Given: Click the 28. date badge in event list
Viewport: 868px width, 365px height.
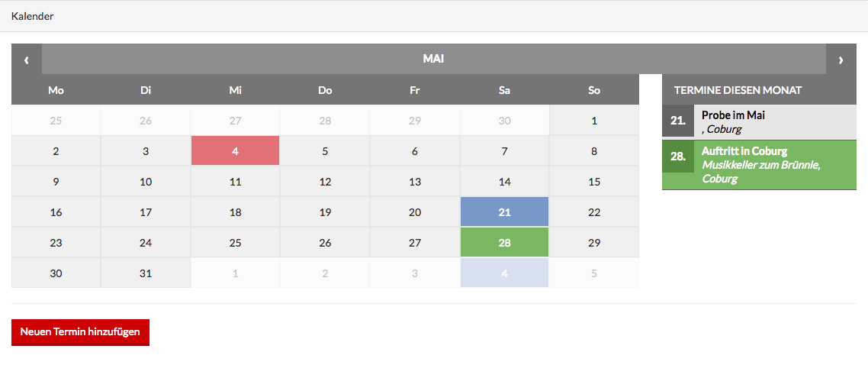Looking at the screenshot, I should pos(677,157).
